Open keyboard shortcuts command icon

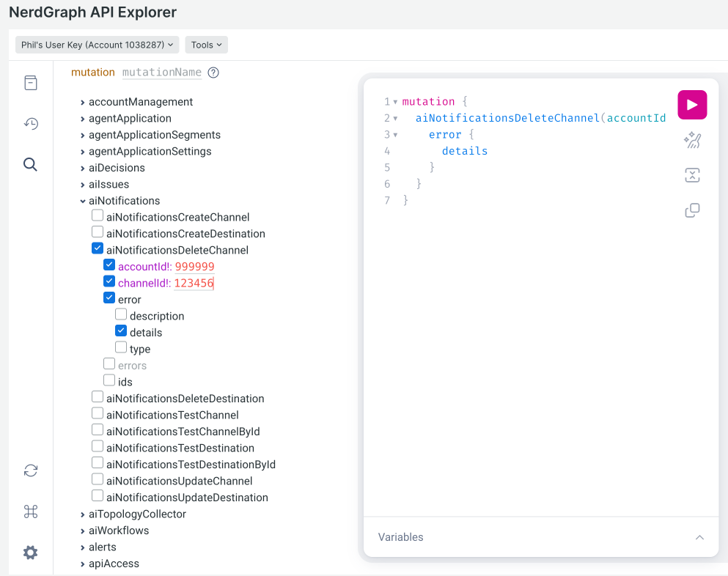(x=30, y=512)
